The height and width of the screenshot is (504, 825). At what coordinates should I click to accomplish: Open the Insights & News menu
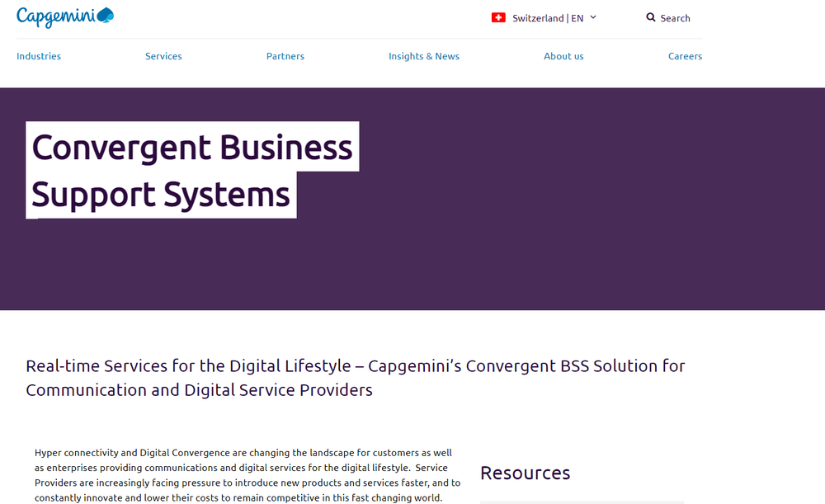424,56
